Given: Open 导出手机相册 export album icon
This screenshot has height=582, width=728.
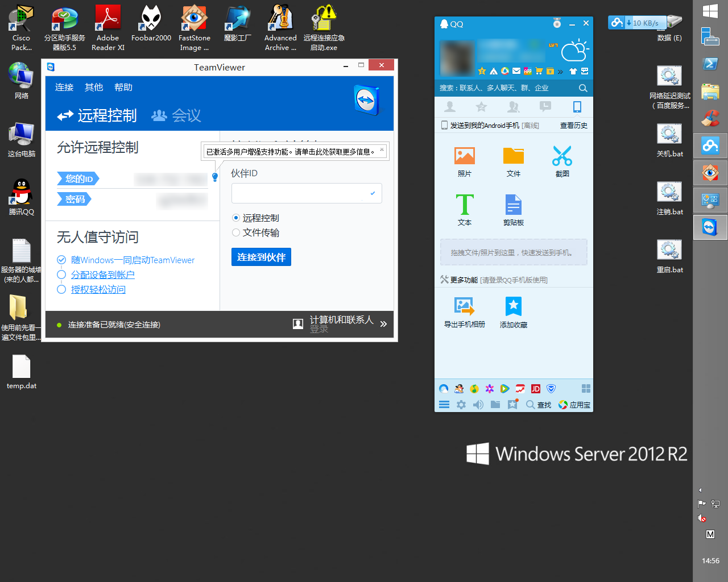Looking at the screenshot, I should pyautogui.click(x=465, y=307).
